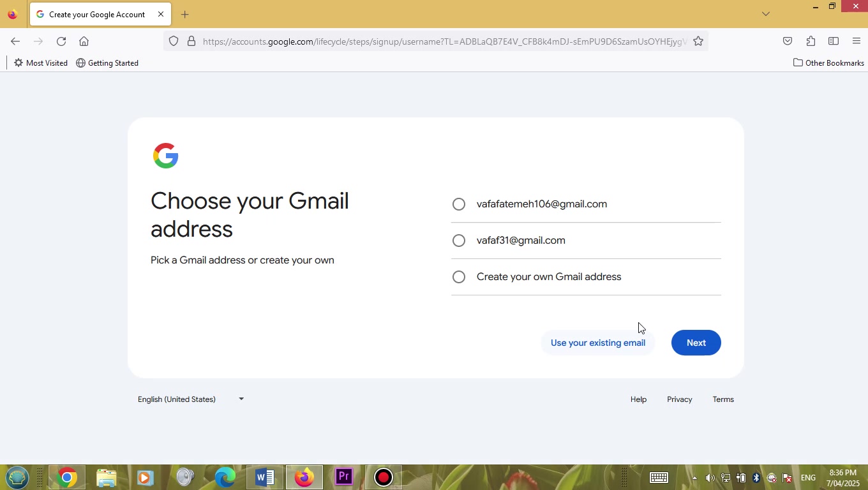Screen dimensions: 868x490
Task: Open battery power tray icon
Action: coord(740,478)
